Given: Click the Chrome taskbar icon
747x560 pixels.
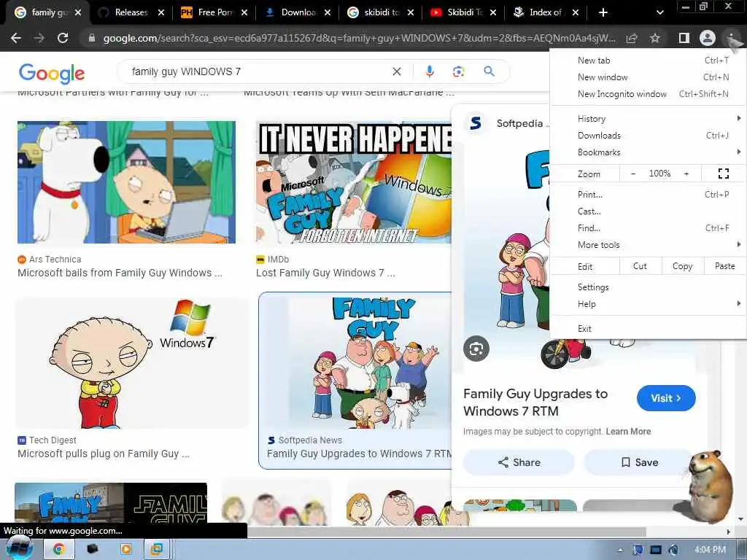Looking at the screenshot, I should [58, 549].
